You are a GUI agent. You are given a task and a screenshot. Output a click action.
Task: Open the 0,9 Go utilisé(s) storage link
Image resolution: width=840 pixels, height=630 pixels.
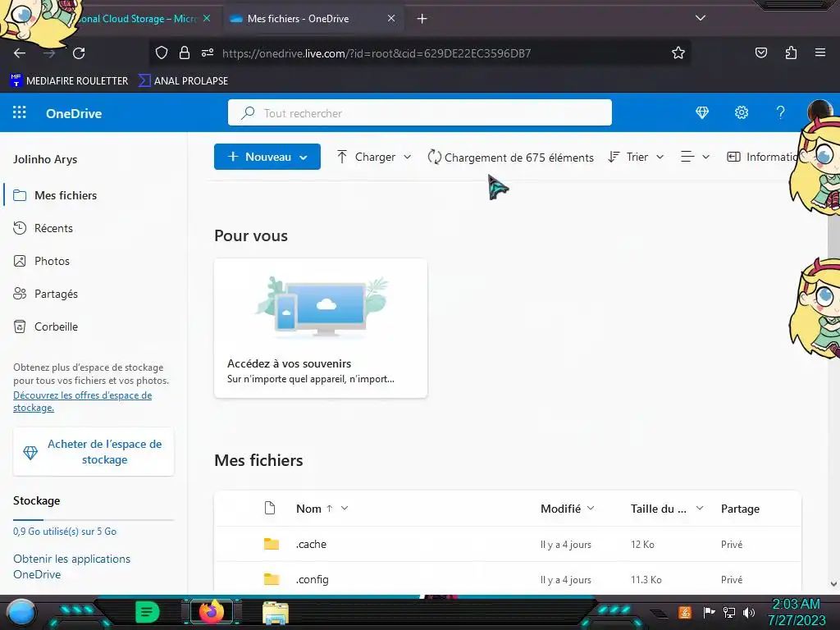point(65,532)
